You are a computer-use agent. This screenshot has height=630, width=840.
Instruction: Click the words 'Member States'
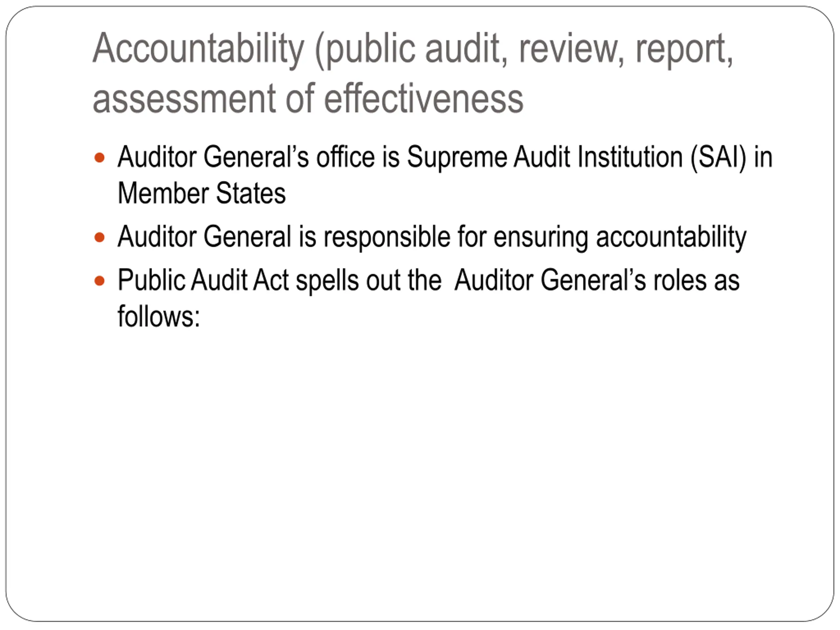202,193
